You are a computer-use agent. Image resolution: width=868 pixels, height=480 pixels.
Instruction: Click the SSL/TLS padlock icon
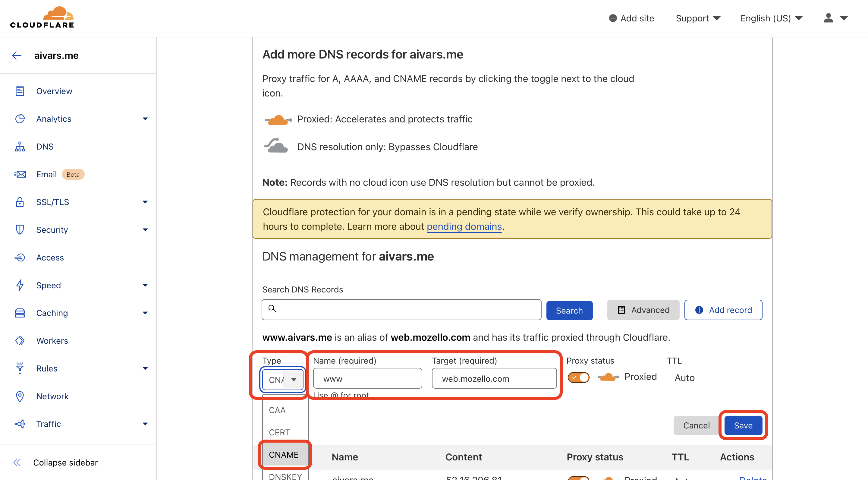[x=20, y=202]
